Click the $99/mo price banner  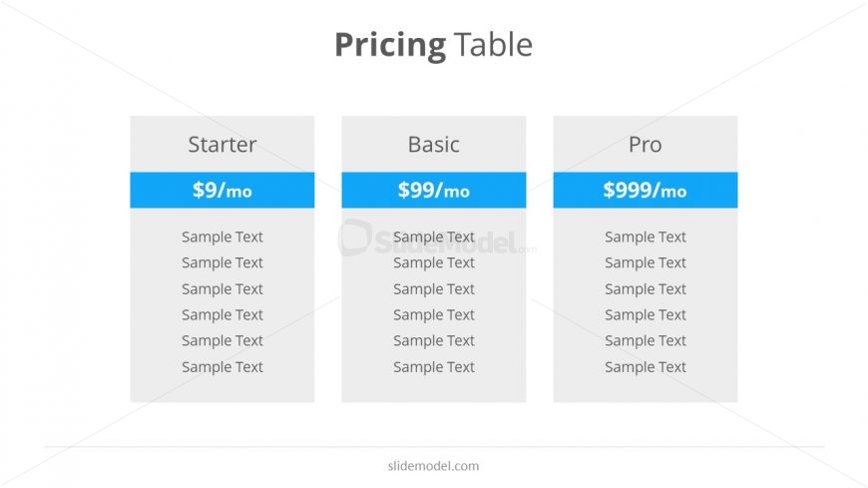[433, 190]
